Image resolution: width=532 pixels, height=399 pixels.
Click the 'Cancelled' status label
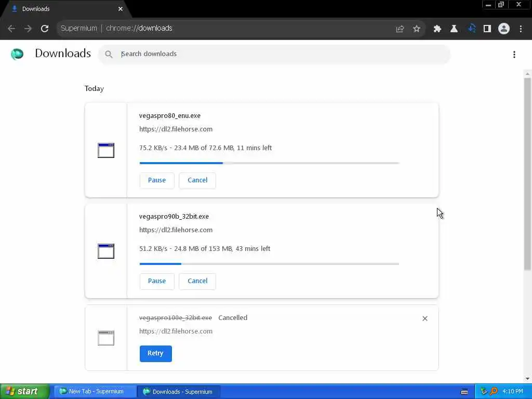233,318
